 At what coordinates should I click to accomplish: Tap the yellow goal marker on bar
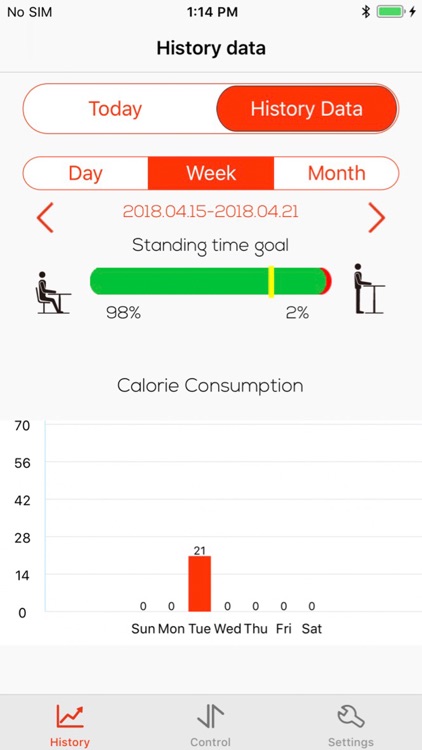pos(271,282)
